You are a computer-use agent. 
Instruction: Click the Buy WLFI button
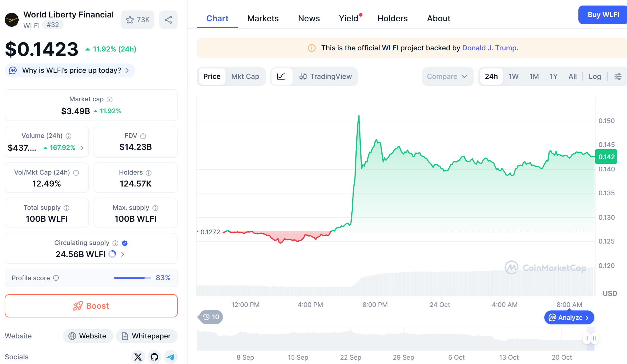pyautogui.click(x=603, y=15)
